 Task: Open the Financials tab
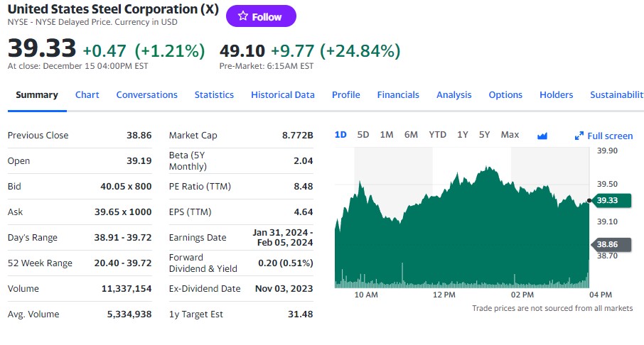(398, 95)
